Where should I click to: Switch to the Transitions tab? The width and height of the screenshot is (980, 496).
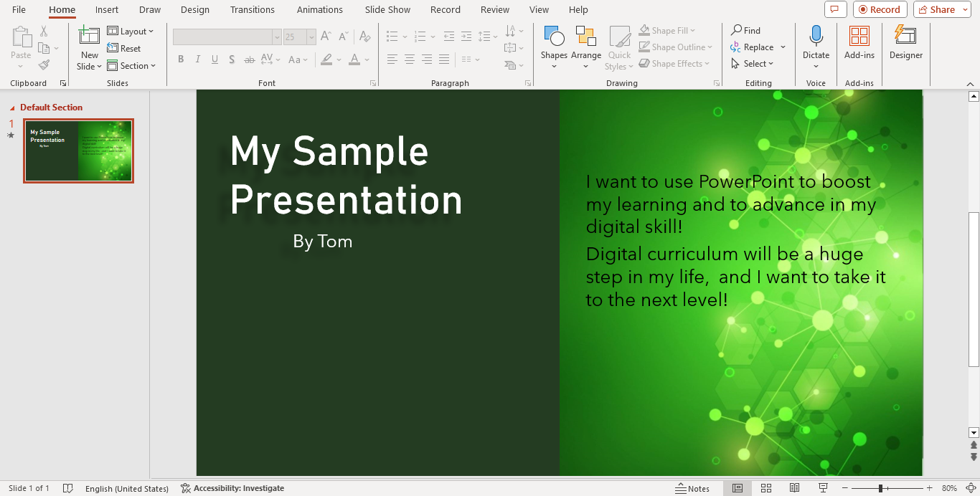point(253,9)
